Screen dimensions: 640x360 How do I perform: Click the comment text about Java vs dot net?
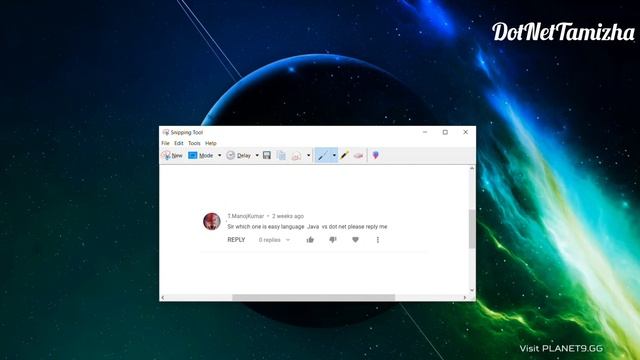click(x=307, y=227)
